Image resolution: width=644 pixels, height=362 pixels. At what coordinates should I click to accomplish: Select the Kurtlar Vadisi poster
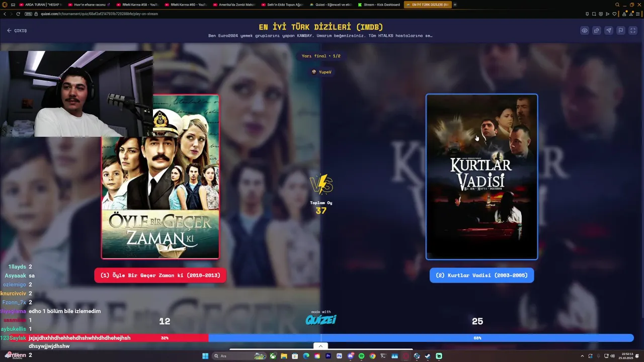[x=481, y=176]
